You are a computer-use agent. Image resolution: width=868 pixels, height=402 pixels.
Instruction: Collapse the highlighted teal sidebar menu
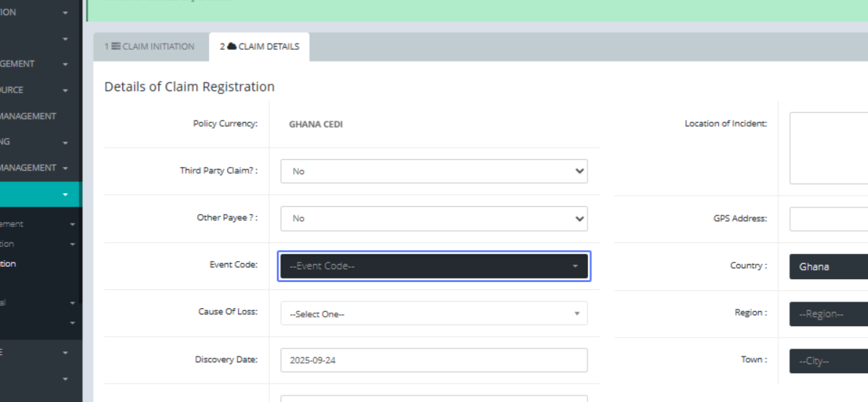(x=65, y=194)
